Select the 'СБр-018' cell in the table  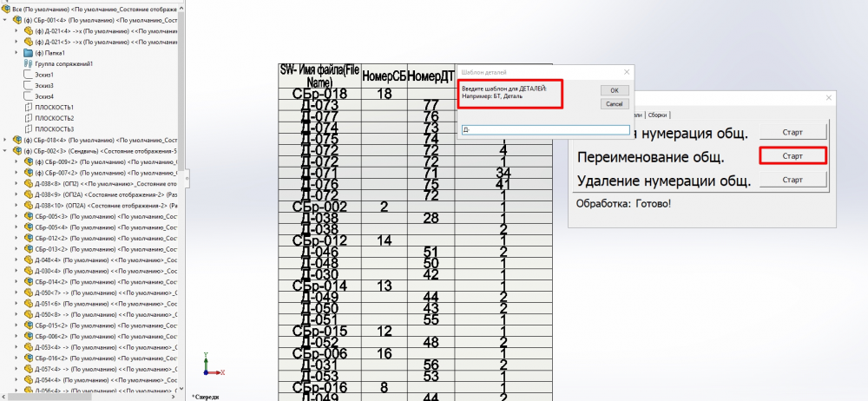(319, 94)
